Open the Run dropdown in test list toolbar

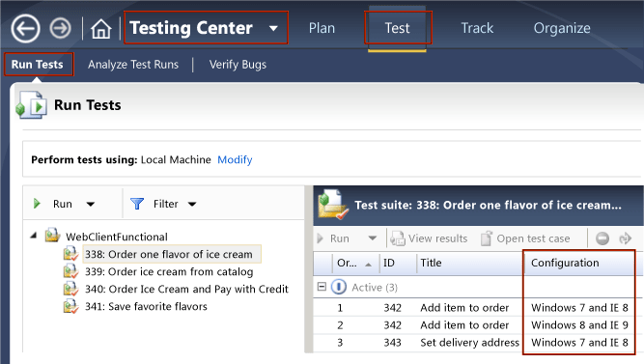coord(372,238)
